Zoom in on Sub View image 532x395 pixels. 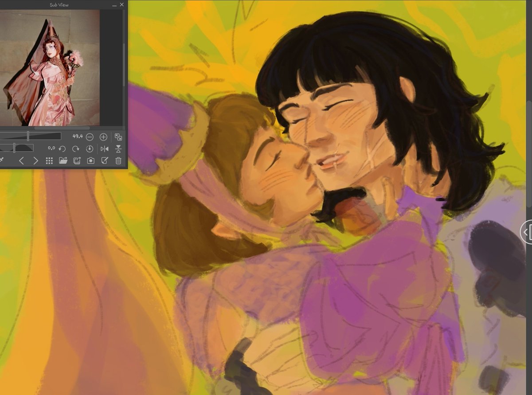pyautogui.click(x=103, y=137)
